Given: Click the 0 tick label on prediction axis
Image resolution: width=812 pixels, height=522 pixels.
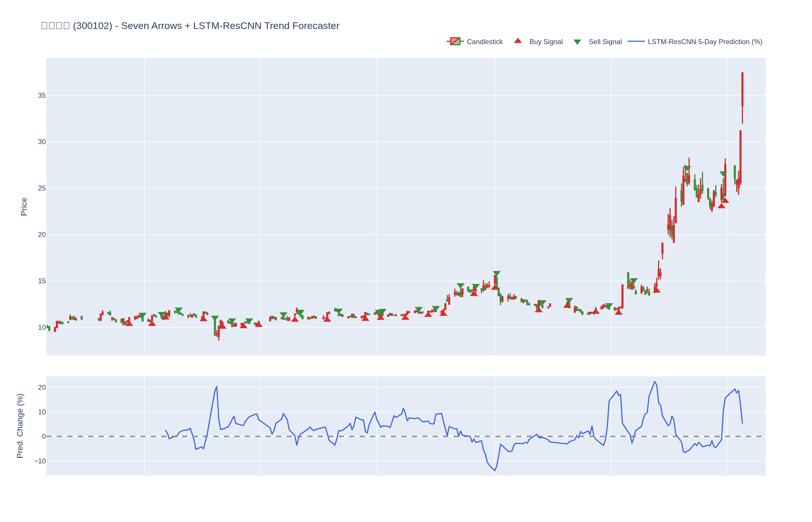Looking at the screenshot, I should click(x=43, y=436).
